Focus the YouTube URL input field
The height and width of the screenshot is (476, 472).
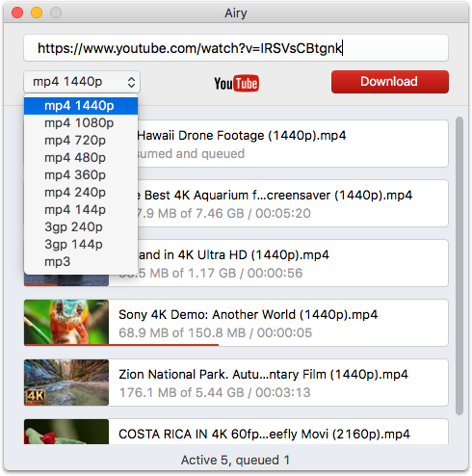[x=236, y=48]
